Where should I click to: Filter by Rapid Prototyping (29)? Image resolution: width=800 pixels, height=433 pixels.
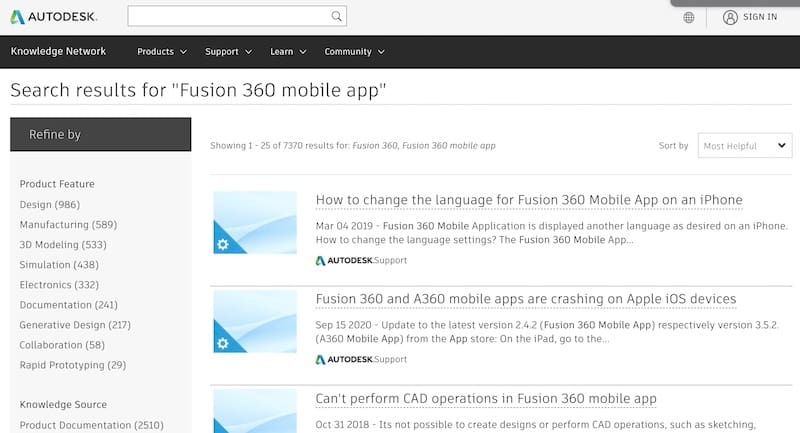72,365
